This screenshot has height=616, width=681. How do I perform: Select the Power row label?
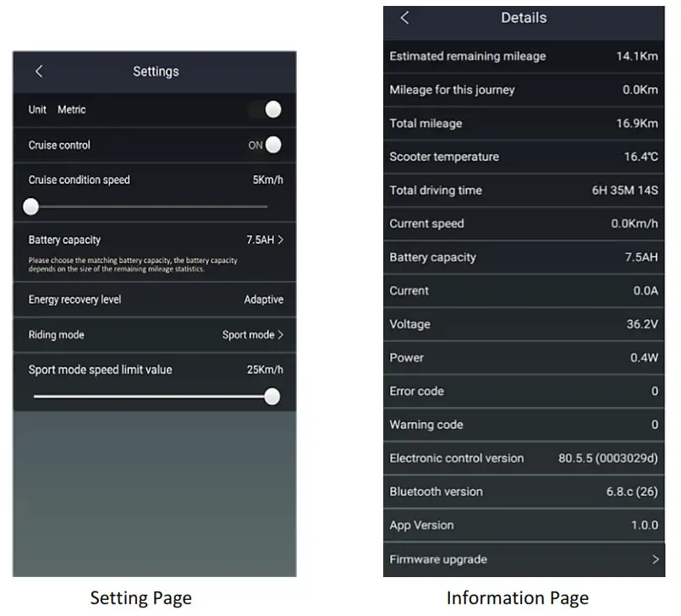point(407,358)
